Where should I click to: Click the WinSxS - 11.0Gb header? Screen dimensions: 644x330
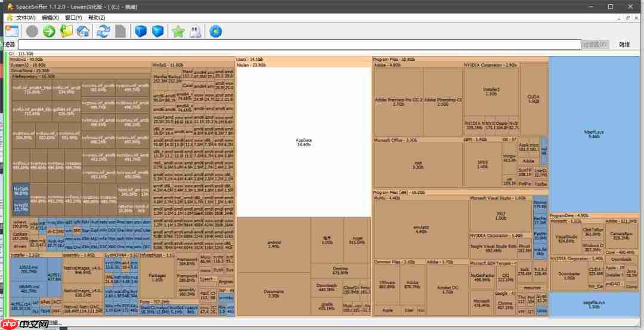pyautogui.click(x=168, y=65)
